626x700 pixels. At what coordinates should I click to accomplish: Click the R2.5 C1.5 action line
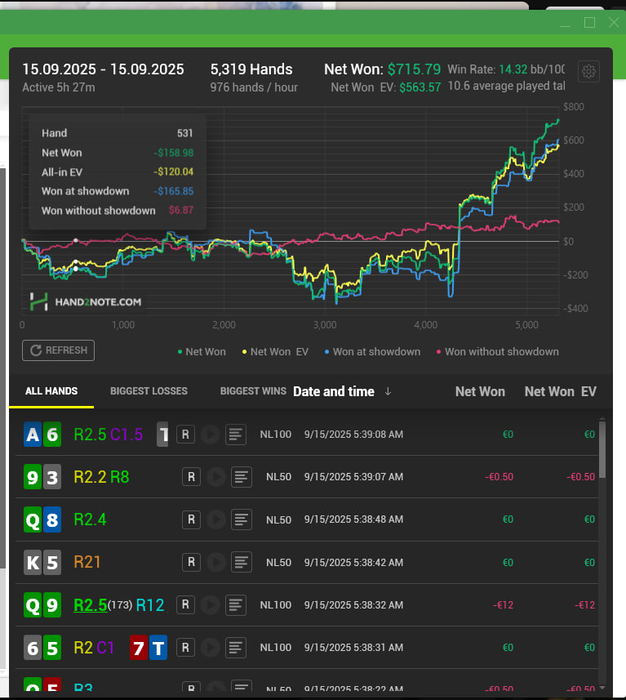108,434
